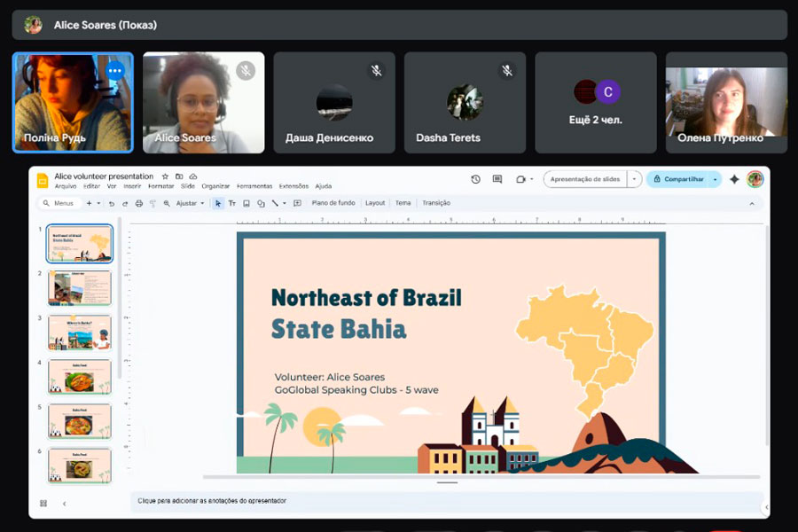
Task: Click the insert image icon
Action: click(246, 203)
